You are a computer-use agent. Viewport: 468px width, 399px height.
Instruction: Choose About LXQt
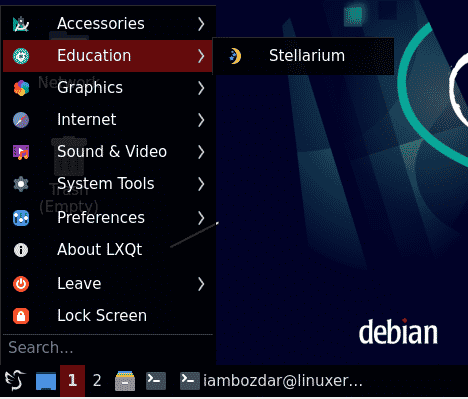108,250
